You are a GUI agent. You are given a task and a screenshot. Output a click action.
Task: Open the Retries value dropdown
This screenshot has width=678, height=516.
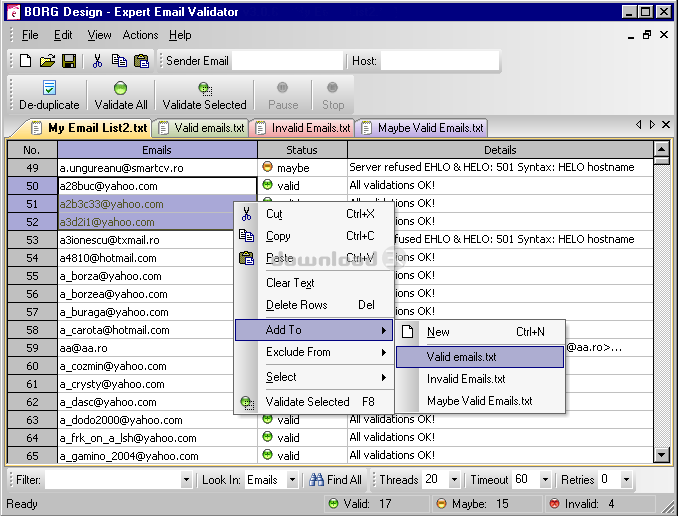click(x=626, y=480)
